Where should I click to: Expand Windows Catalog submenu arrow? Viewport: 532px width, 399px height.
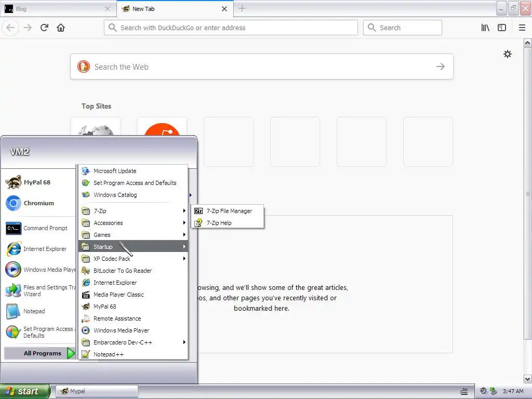click(x=190, y=195)
